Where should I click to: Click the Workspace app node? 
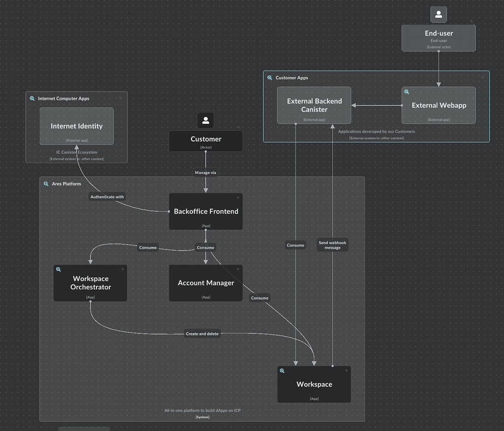tap(314, 384)
